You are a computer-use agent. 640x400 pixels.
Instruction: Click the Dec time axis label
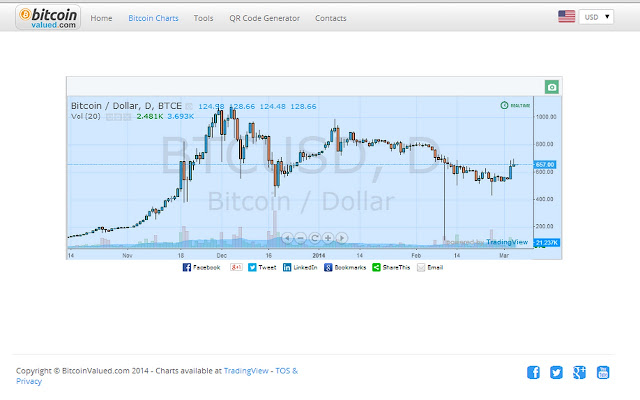[x=222, y=256]
